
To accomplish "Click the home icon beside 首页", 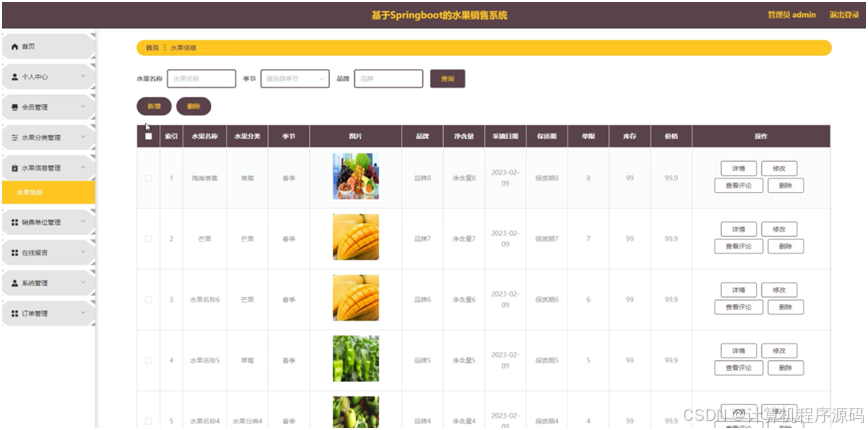I will pyautogui.click(x=14, y=47).
